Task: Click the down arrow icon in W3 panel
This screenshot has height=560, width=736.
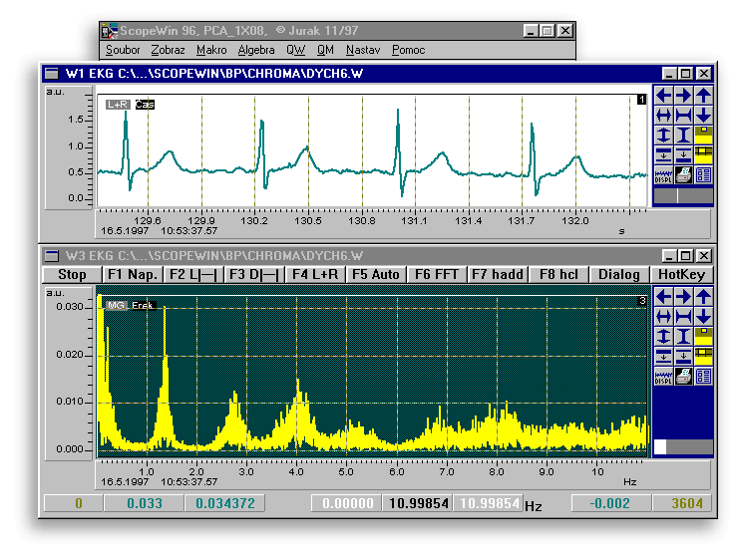Action: click(x=703, y=317)
